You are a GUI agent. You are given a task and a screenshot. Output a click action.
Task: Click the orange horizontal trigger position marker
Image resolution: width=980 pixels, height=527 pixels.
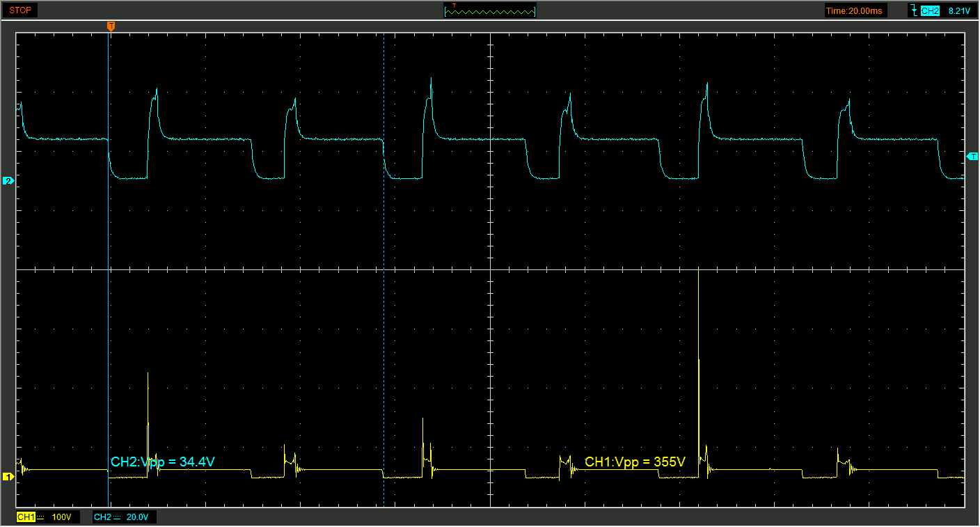[111, 26]
